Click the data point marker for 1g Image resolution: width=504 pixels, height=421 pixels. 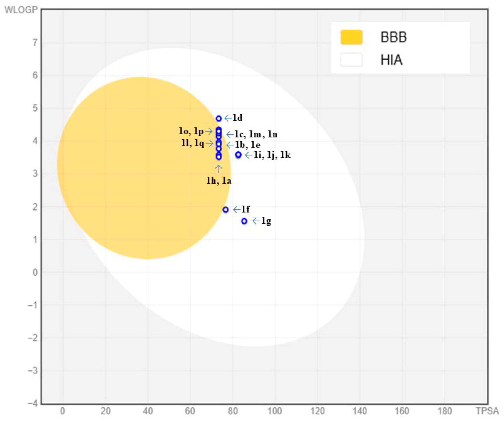point(244,221)
